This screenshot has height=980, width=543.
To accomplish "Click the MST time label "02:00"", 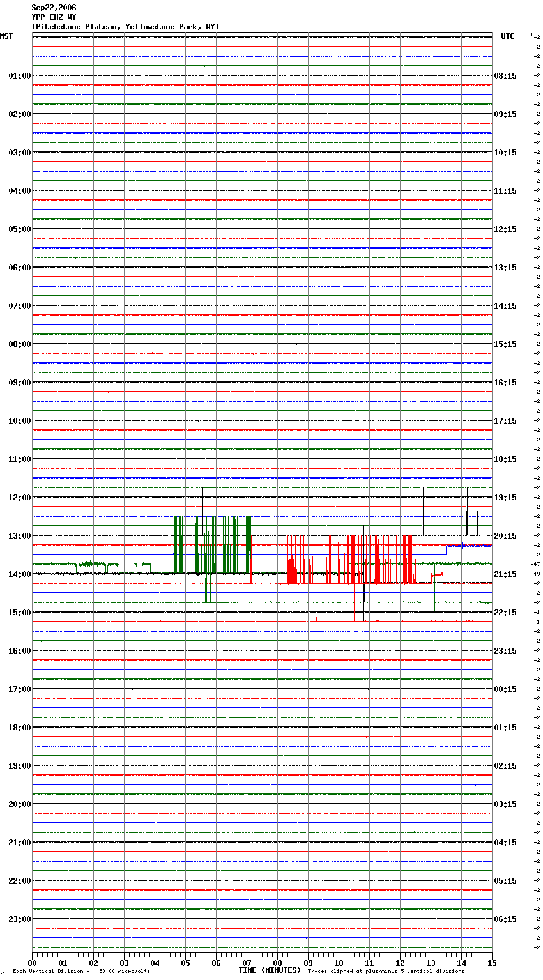I will pyautogui.click(x=20, y=114).
